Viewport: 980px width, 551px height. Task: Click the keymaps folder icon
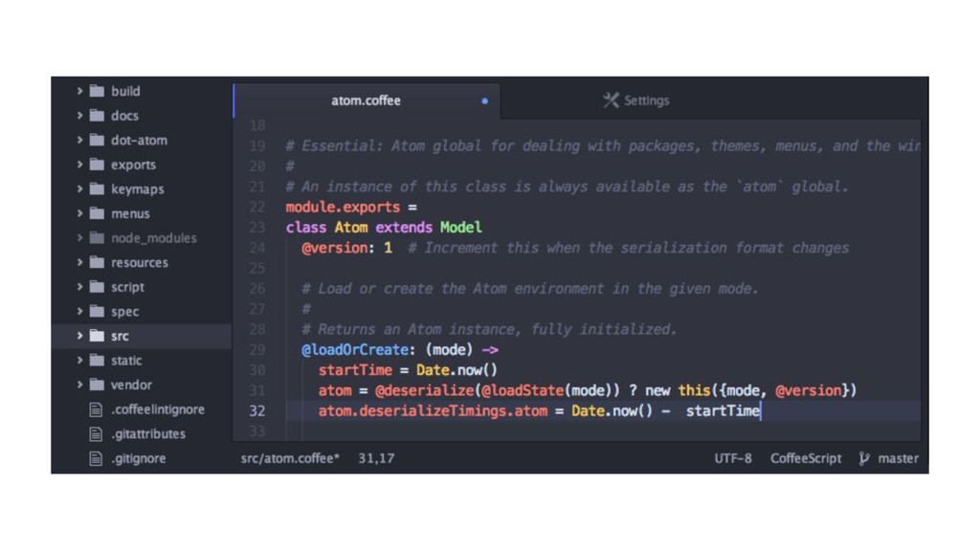(97, 188)
